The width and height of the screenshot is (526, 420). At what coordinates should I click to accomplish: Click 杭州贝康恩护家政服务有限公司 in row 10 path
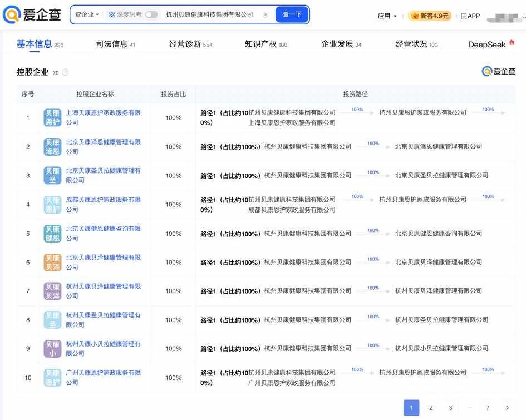pos(422,372)
